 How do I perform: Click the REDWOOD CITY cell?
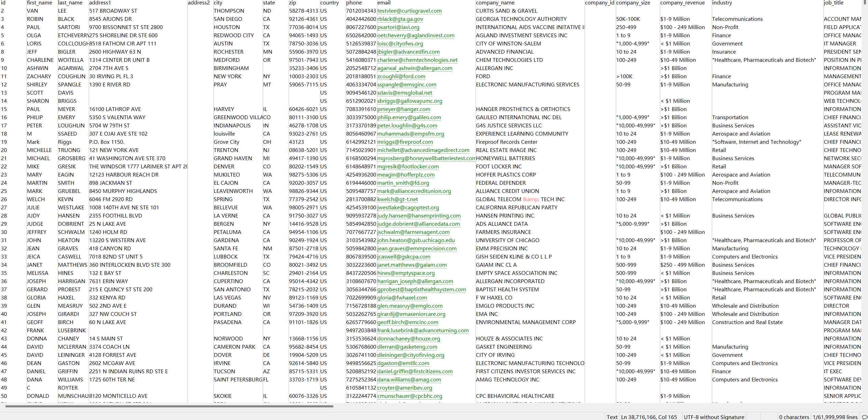(x=234, y=36)
